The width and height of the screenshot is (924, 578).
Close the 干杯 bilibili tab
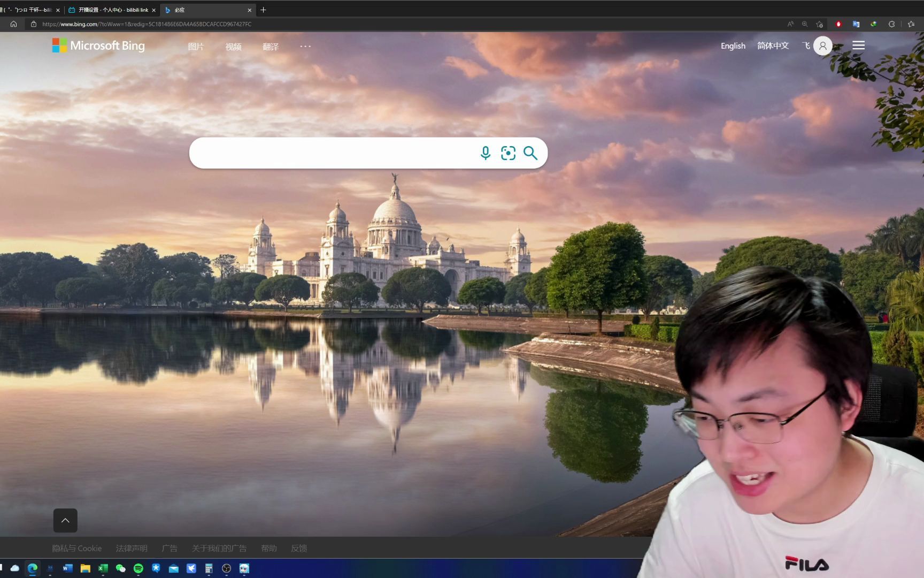click(x=58, y=10)
